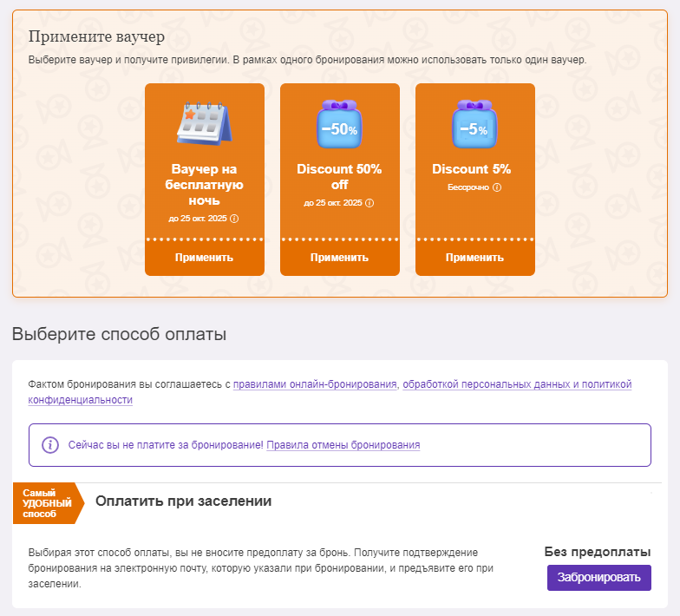Click the −50% gift box icon

[340, 125]
